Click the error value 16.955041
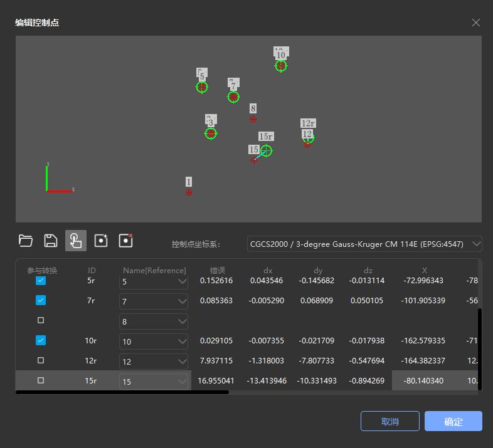Screen dimensions: 493x448 click(x=216, y=381)
